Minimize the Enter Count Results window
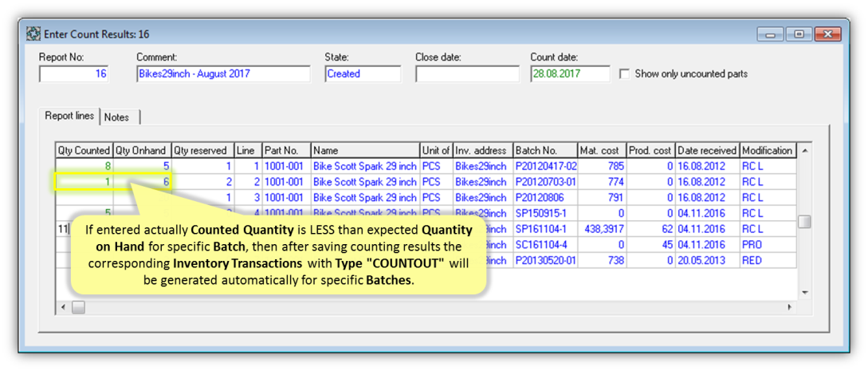 [x=771, y=34]
